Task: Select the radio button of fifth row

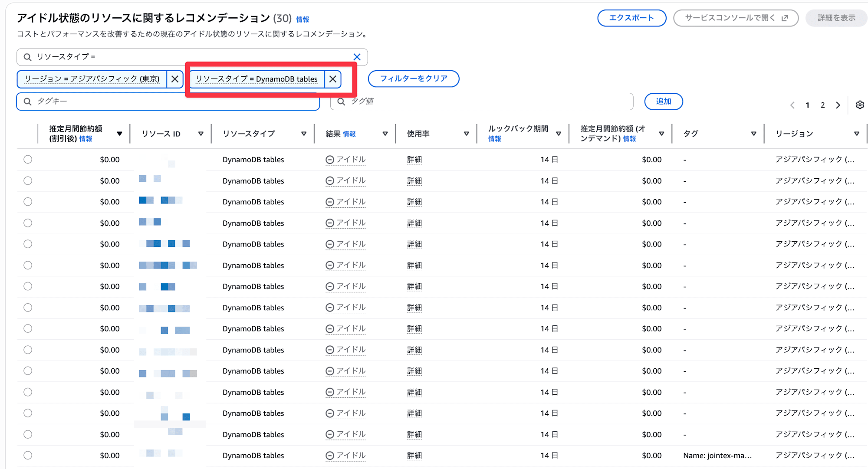Action: point(28,244)
